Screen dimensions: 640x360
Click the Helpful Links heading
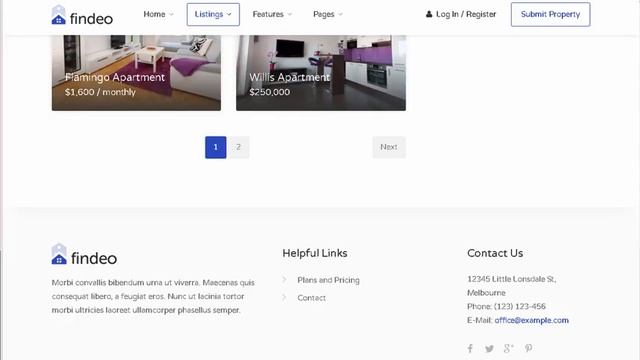click(x=315, y=253)
